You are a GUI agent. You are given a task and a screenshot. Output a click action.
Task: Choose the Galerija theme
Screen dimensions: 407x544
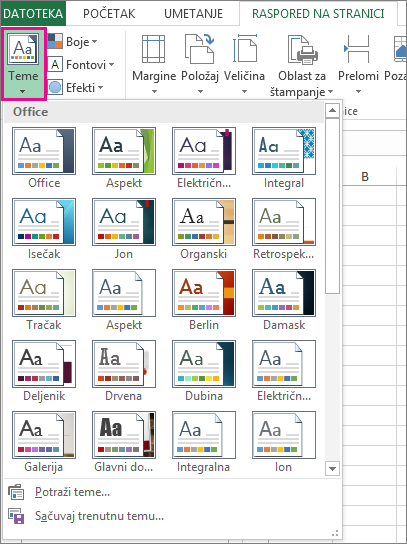click(x=44, y=442)
